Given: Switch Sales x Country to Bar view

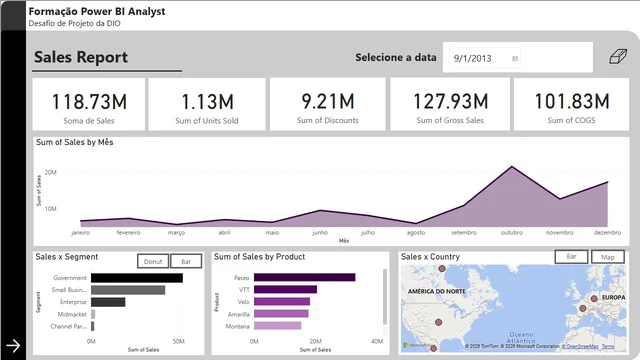Looking at the screenshot, I should pyautogui.click(x=571, y=257).
